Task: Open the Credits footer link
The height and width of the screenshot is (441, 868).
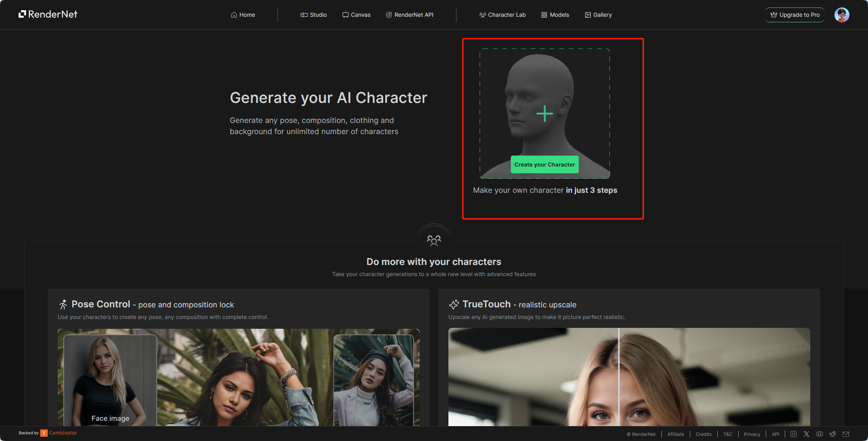Action: tap(704, 434)
